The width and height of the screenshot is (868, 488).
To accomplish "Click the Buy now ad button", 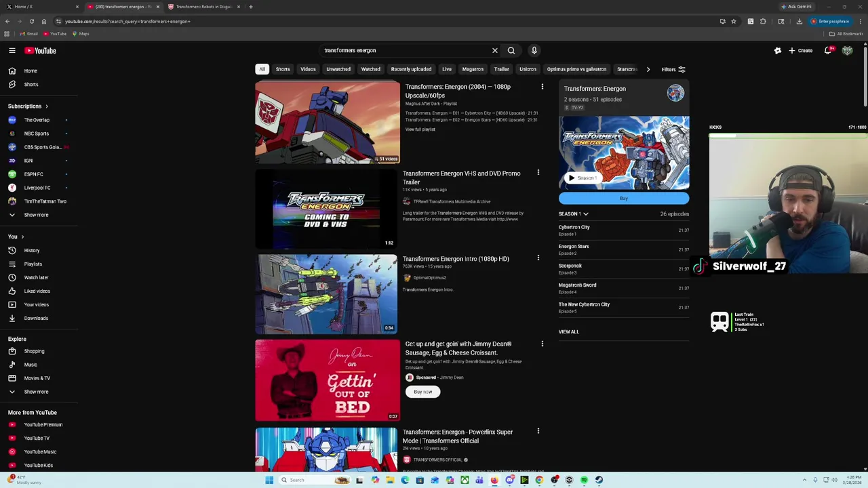I will 423,392.
